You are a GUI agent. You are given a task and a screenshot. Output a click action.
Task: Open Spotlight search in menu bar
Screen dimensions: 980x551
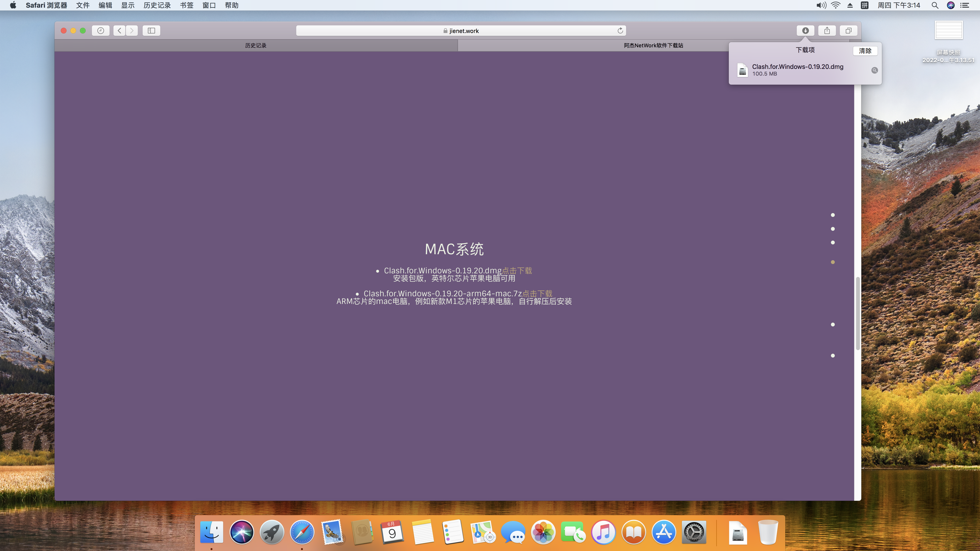click(935, 5)
